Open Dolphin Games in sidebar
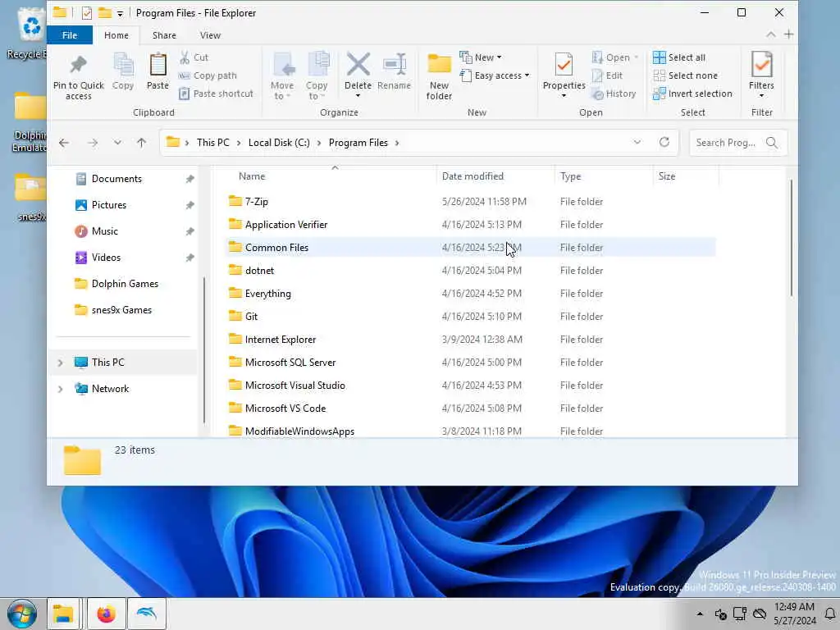The height and width of the screenshot is (630, 840). pyautogui.click(x=125, y=284)
